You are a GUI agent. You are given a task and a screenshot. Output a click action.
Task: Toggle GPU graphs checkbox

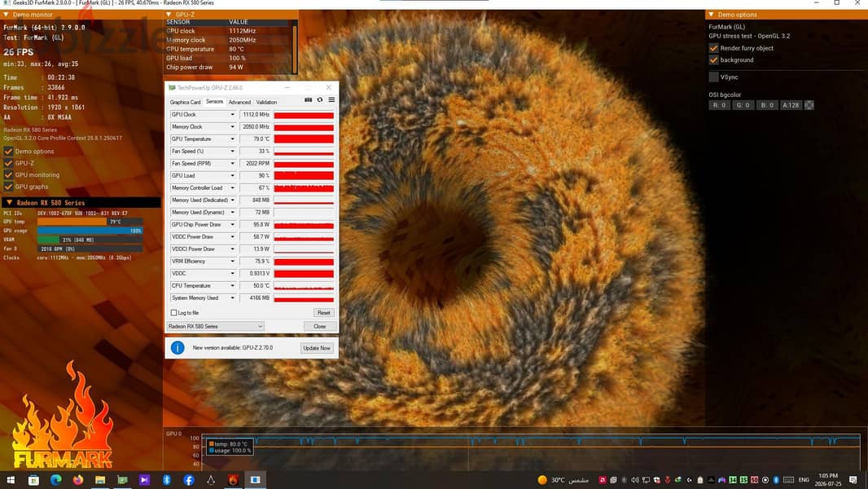tap(8, 187)
